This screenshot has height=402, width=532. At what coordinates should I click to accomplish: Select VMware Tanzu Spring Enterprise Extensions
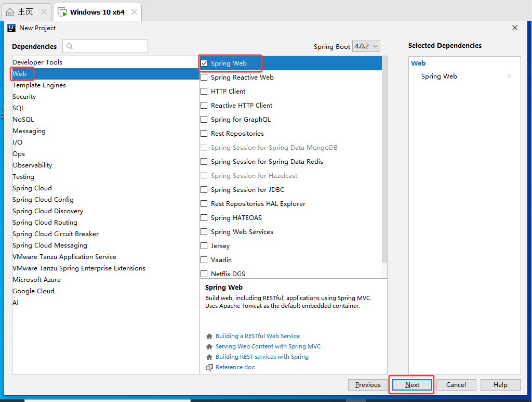(105, 268)
